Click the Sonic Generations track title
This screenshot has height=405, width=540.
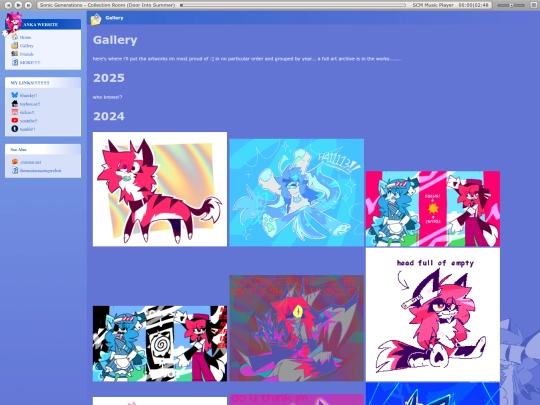click(x=107, y=5)
